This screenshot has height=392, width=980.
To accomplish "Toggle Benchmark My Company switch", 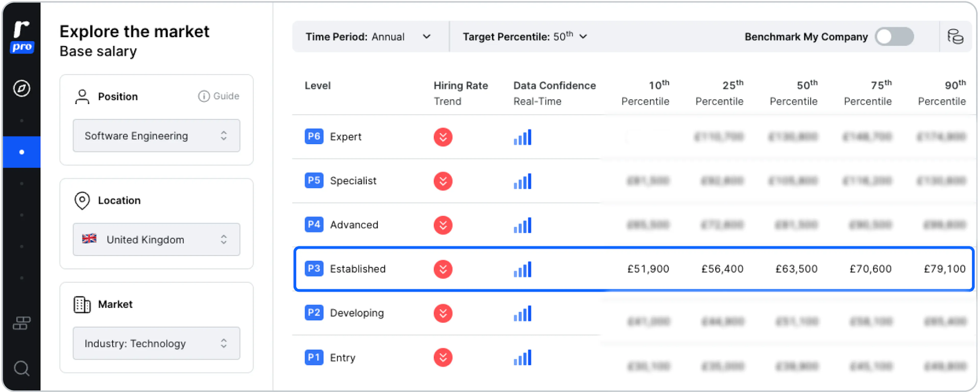I will 895,37.
